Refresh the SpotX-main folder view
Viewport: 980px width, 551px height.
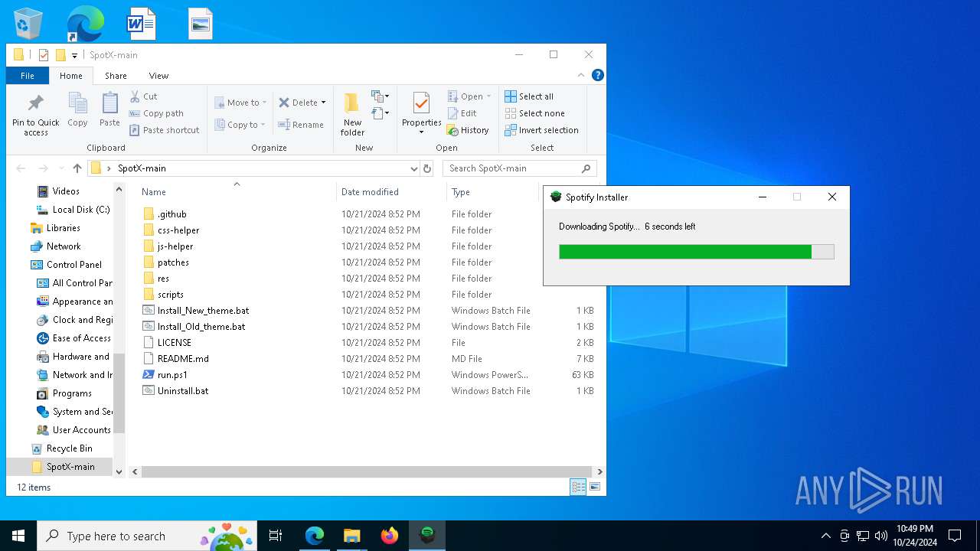(x=427, y=168)
